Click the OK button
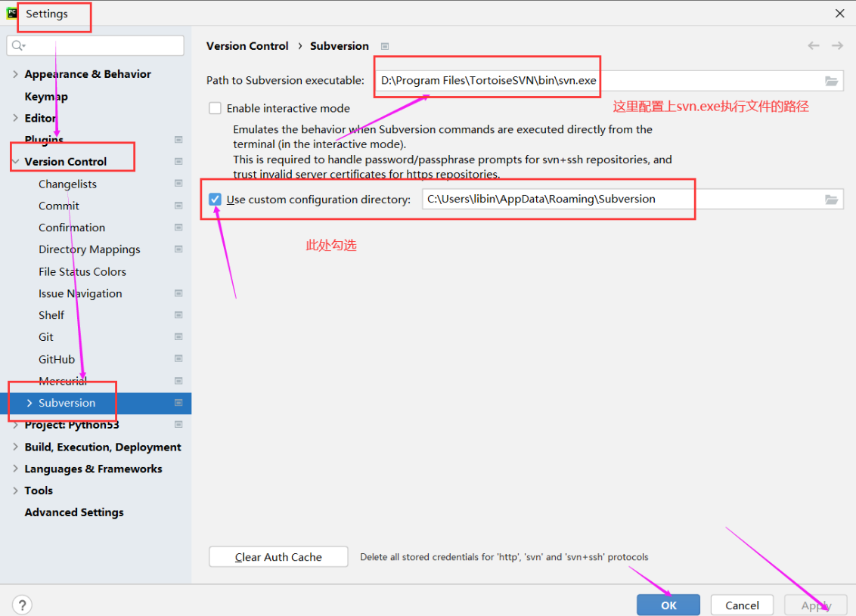This screenshot has height=616, width=856. tap(668, 605)
